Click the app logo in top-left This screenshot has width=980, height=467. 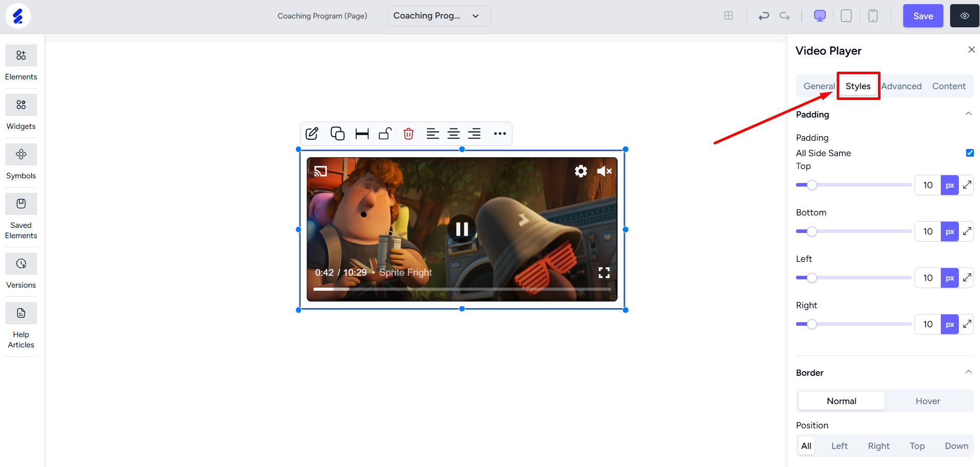pos(18,16)
